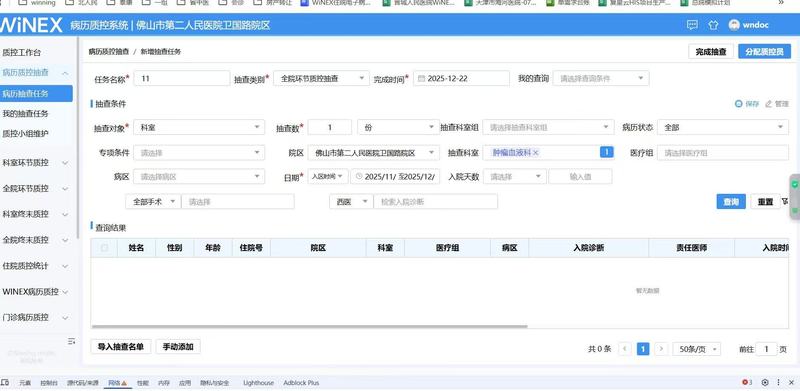This screenshot has height=391, width=800.
Task: Expand the 病历状态 dropdown showing 全部
Action: (x=722, y=127)
